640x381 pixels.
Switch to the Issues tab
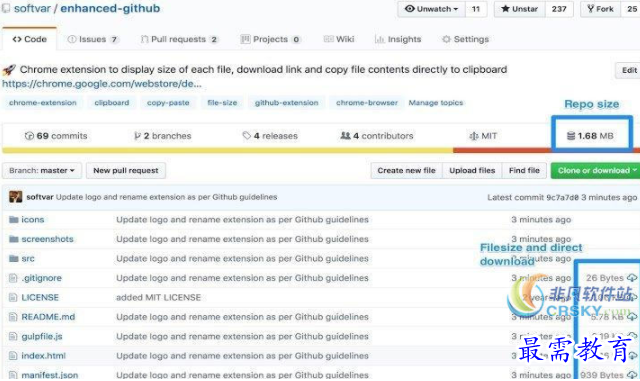(x=93, y=39)
